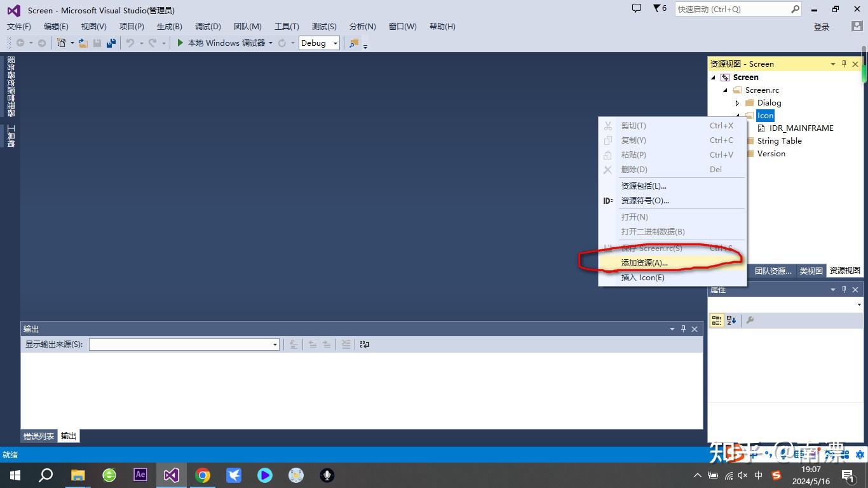Open the 工具箱 side tab

coord(11,136)
